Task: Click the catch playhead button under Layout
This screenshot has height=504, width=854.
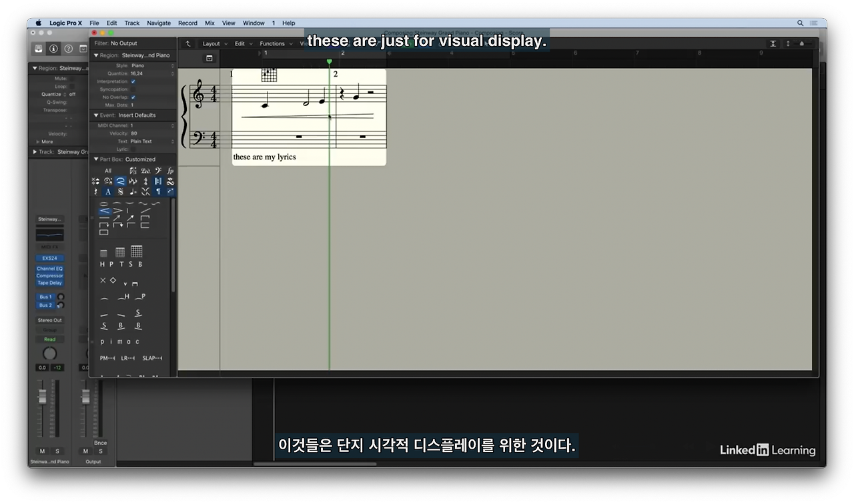Action: (209, 59)
